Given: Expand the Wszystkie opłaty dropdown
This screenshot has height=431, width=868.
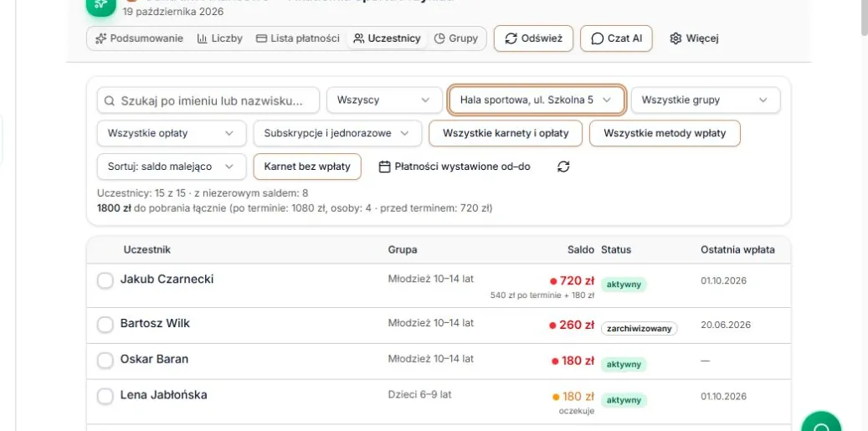Looking at the screenshot, I should [x=172, y=133].
